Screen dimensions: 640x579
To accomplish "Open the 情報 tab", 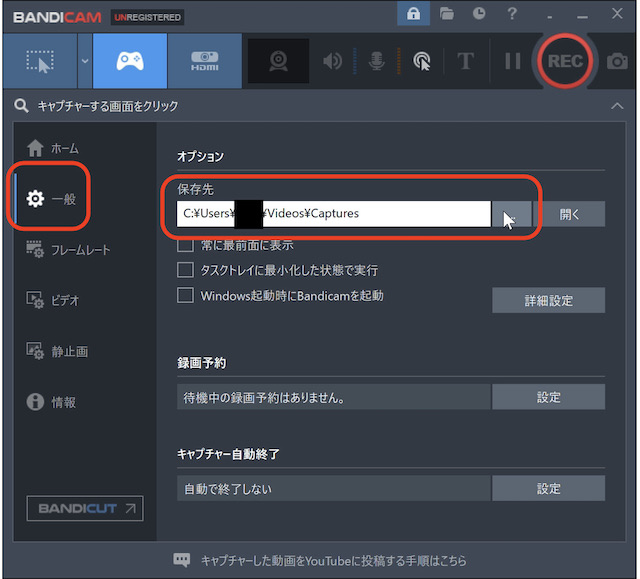I will pyautogui.click(x=51, y=402).
